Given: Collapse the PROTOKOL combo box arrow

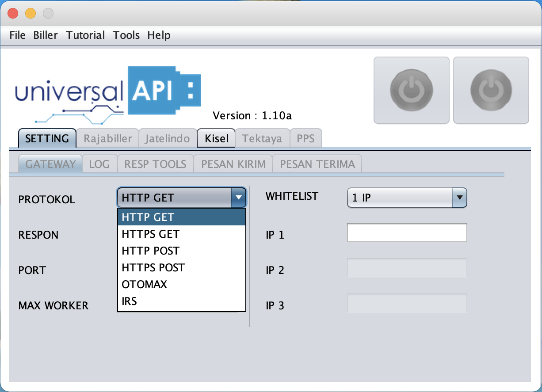Looking at the screenshot, I should [239, 198].
